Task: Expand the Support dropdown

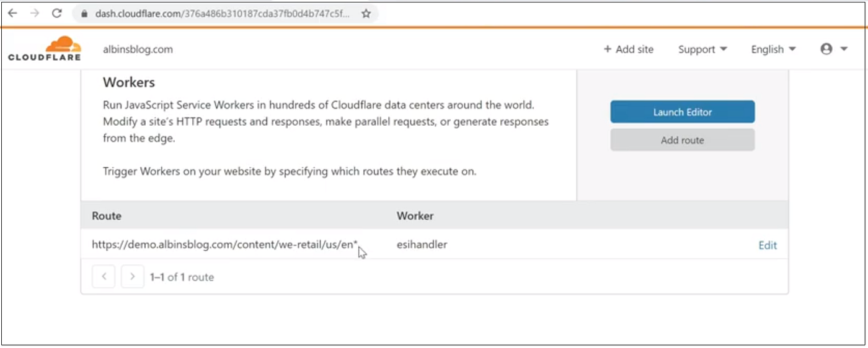Action: tap(702, 50)
